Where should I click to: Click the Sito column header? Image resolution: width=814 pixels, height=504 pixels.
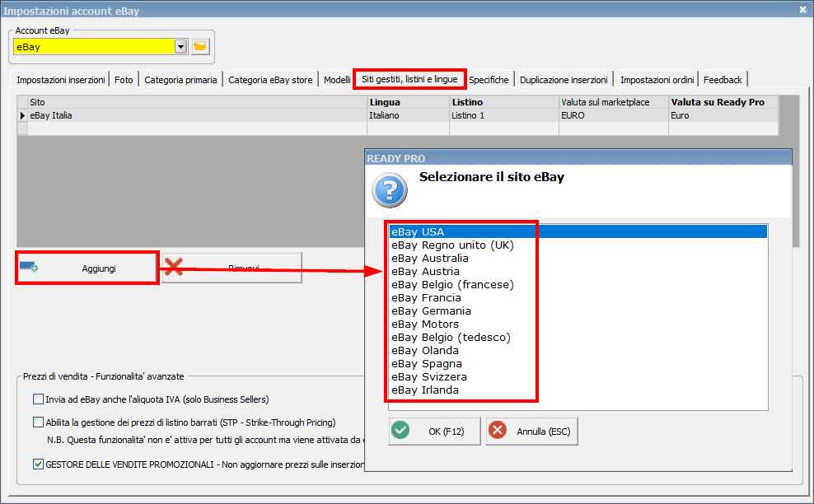[197, 102]
